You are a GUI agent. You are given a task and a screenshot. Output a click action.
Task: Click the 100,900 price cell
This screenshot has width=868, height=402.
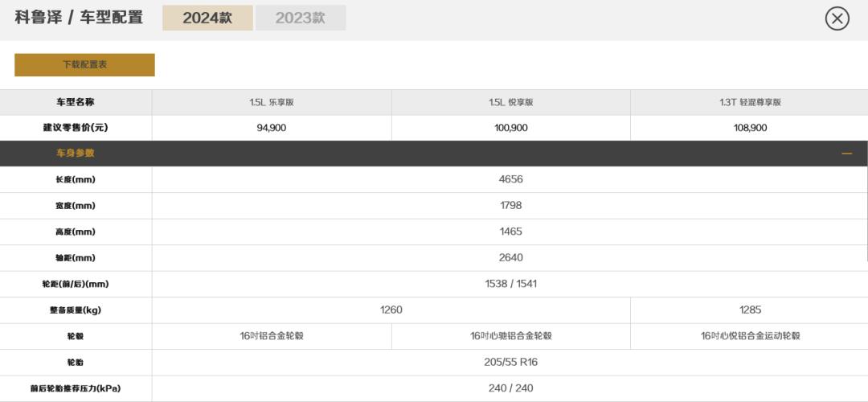point(510,128)
